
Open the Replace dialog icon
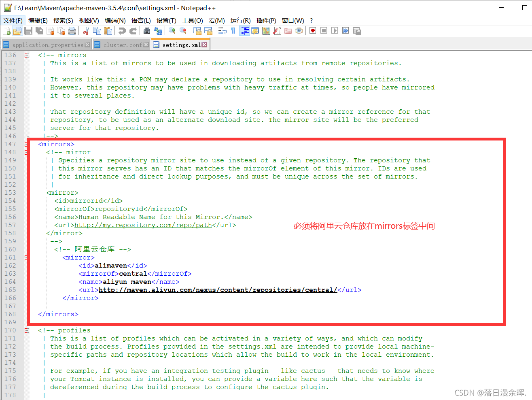[x=158, y=31]
